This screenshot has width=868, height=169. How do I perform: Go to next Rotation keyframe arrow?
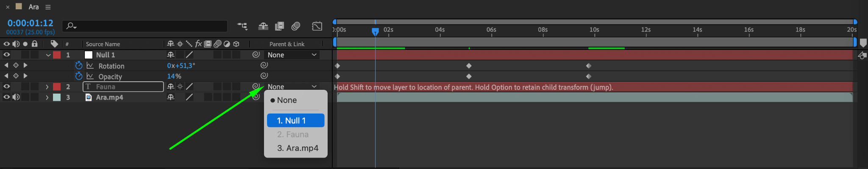(25, 65)
